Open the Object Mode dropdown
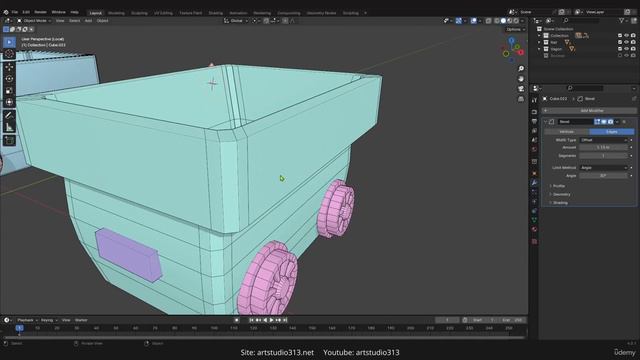640x360 pixels. pyautogui.click(x=34, y=21)
